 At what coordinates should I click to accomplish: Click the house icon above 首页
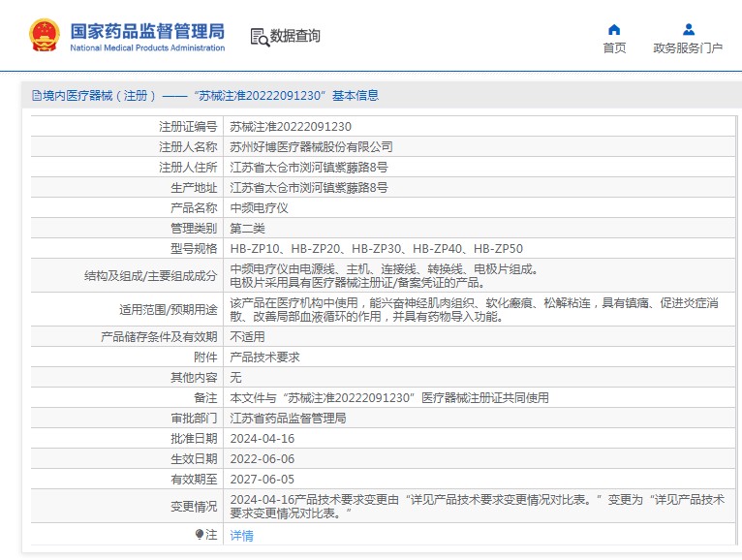click(614, 29)
